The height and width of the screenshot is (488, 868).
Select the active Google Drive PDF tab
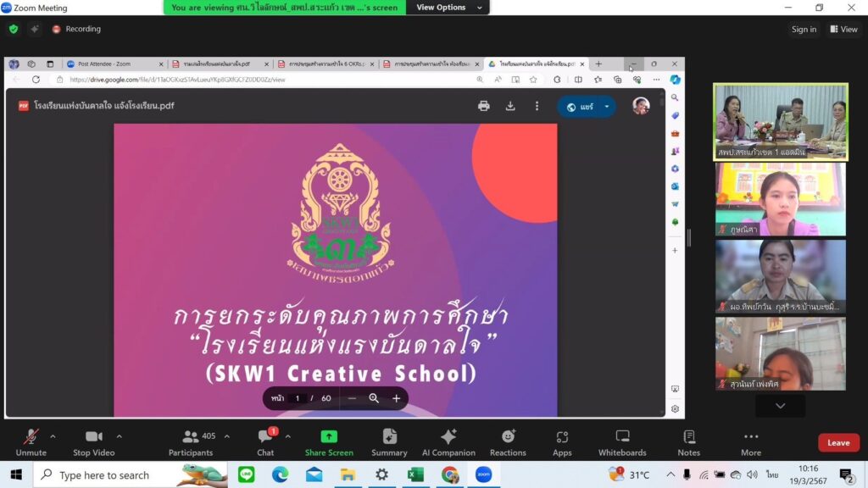(536, 64)
